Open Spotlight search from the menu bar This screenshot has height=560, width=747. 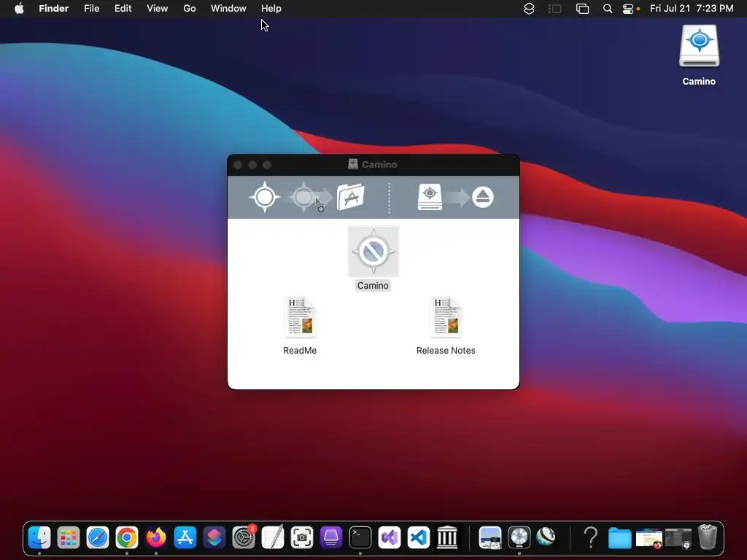point(608,9)
